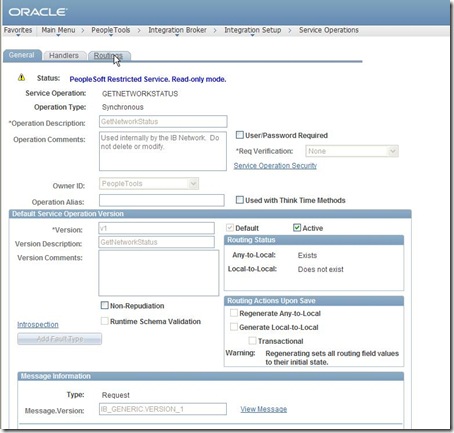The width and height of the screenshot is (454, 433).
Task: Click the Operation Comments text area
Action: [163, 151]
